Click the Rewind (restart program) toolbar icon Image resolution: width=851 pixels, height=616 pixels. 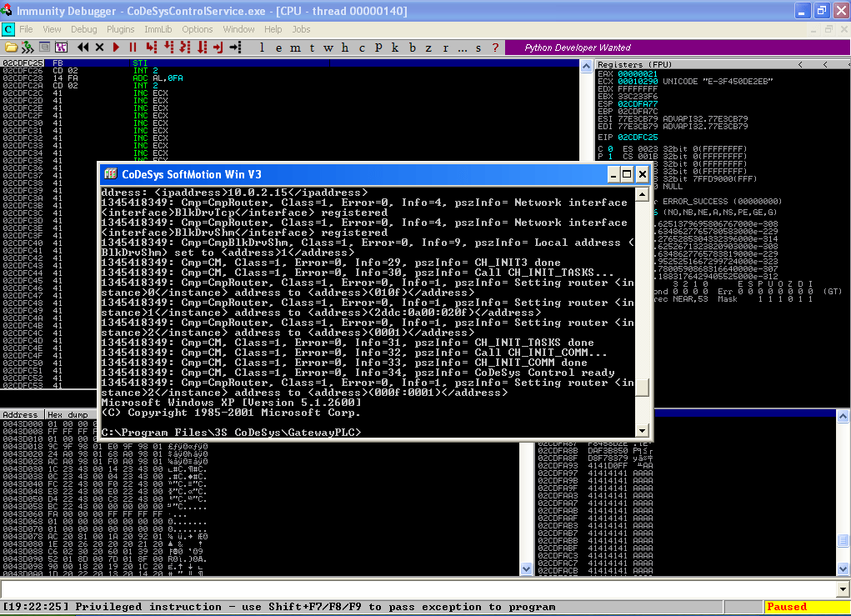click(85, 48)
